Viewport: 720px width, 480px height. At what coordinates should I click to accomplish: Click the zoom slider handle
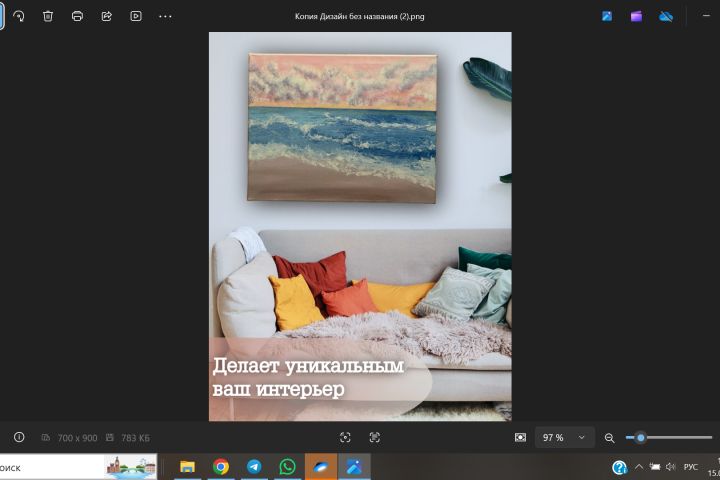tap(641, 438)
